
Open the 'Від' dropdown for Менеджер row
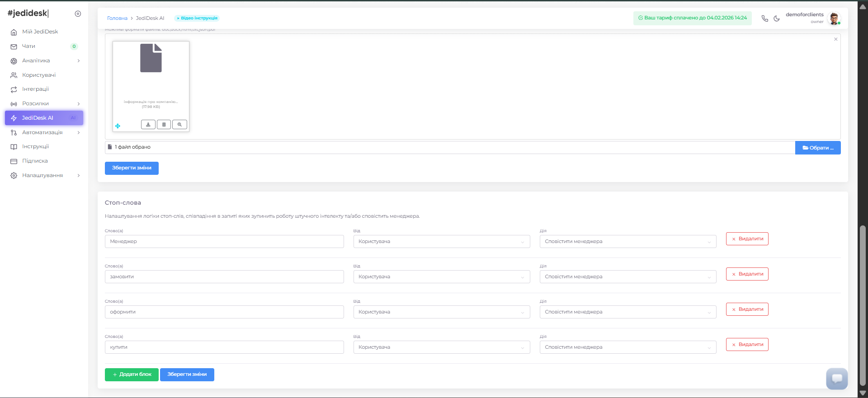click(441, 242)
